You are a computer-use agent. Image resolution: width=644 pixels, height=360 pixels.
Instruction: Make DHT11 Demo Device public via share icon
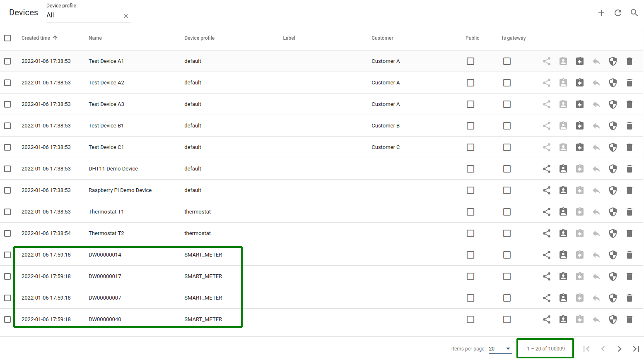547,169
